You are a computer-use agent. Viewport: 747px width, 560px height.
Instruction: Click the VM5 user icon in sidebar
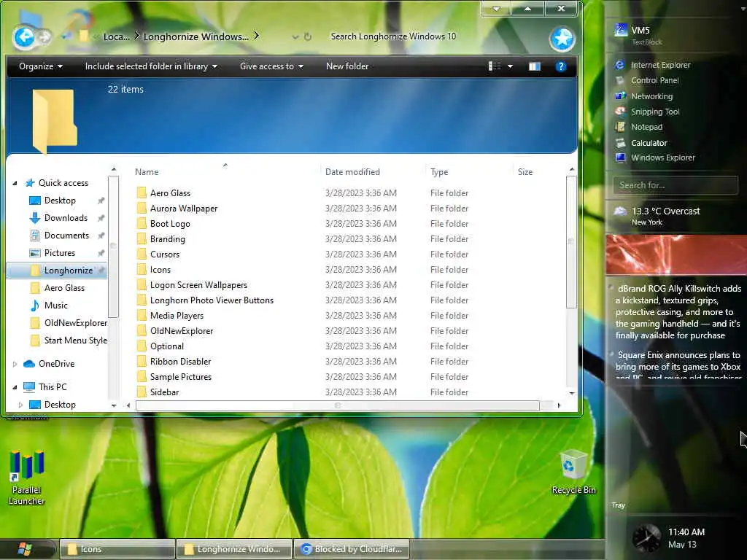621,31
